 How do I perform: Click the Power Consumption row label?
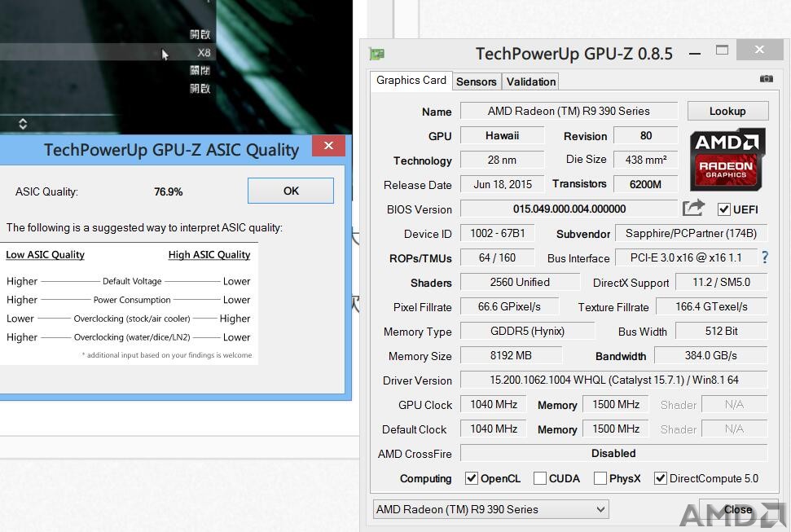coord(132,300)
